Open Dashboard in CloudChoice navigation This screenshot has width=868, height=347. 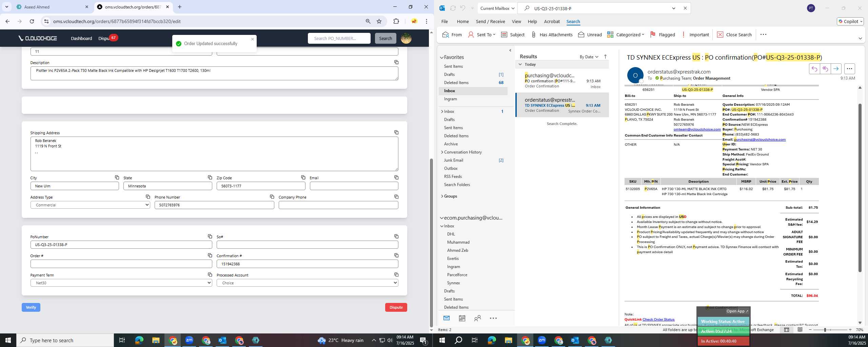tap(81, 38)
